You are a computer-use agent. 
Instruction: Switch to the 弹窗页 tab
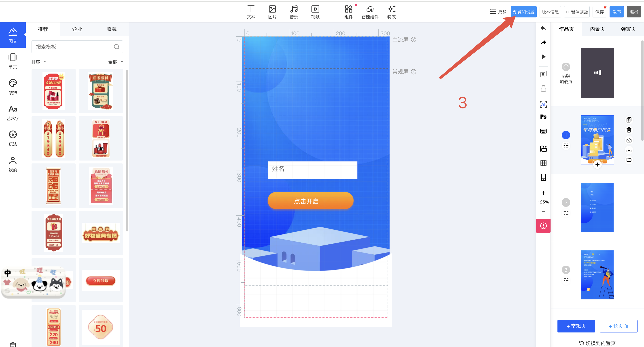[x=628, y=29]
